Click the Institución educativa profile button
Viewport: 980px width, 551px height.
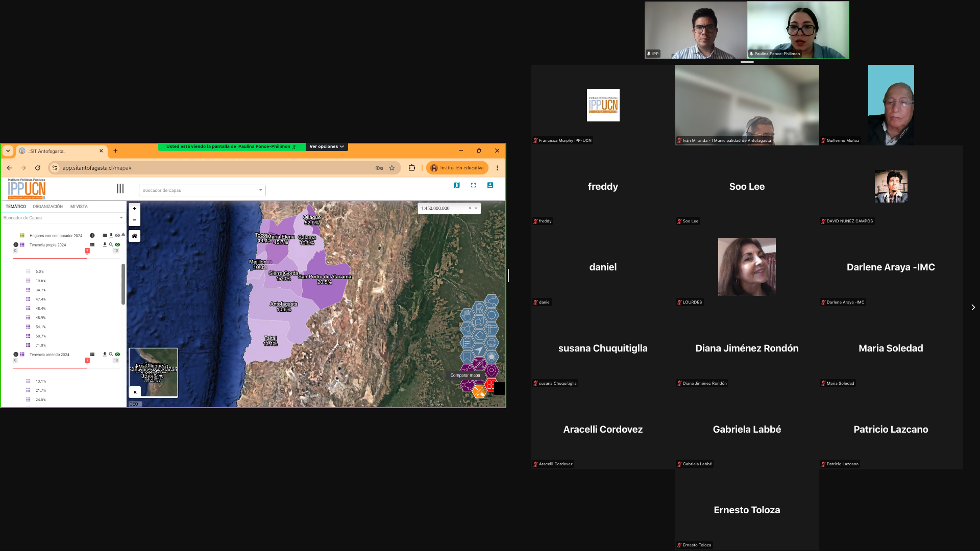[457, 168]
